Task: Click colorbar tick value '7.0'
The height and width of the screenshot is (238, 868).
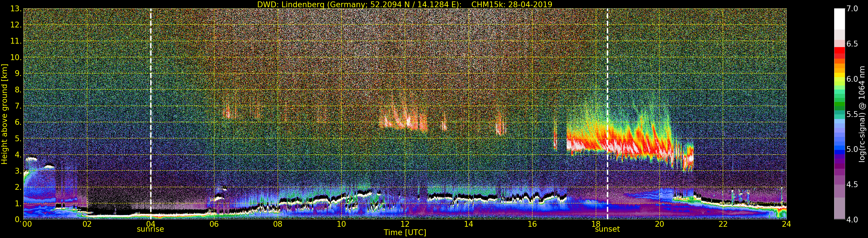Action: coord(852,9)
